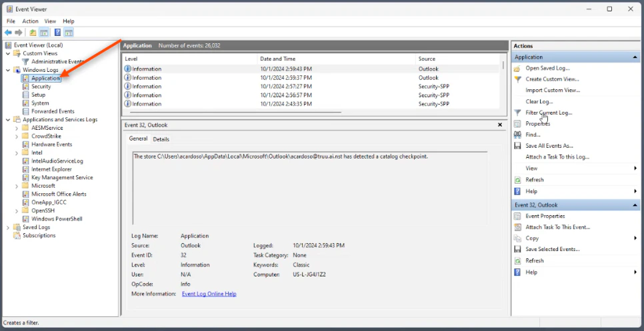Viewport: 644px width, 331px height.
Task: Switch to the Details tab
Action: tap(161, 139)
